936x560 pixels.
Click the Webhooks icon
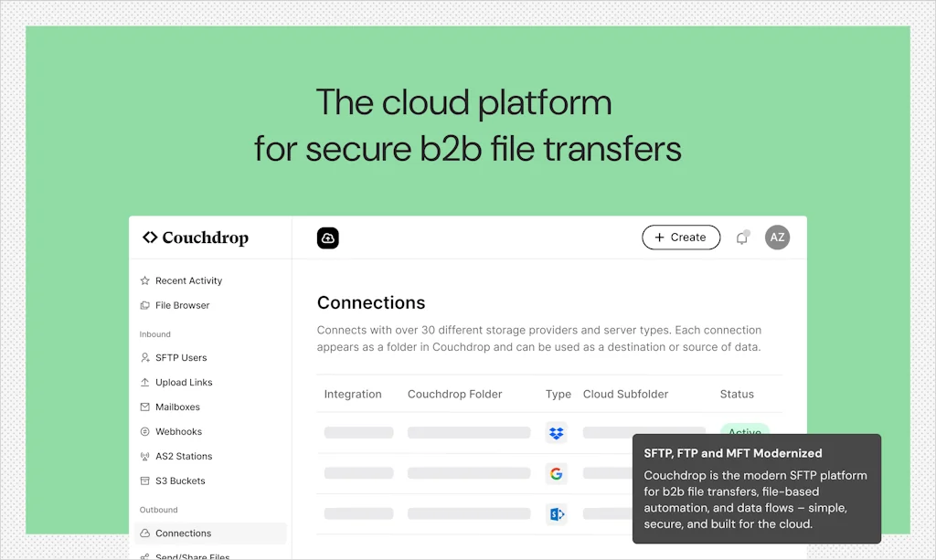point(144,431)
